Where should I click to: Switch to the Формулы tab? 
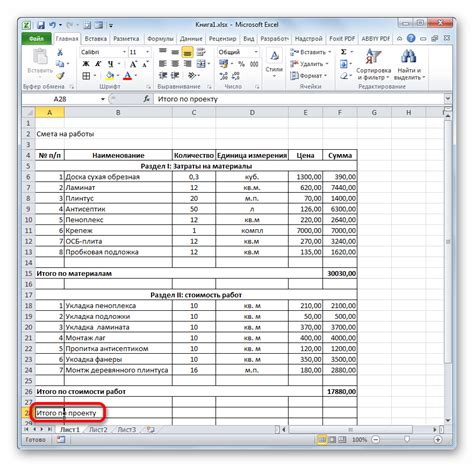(x=160, y=39)
